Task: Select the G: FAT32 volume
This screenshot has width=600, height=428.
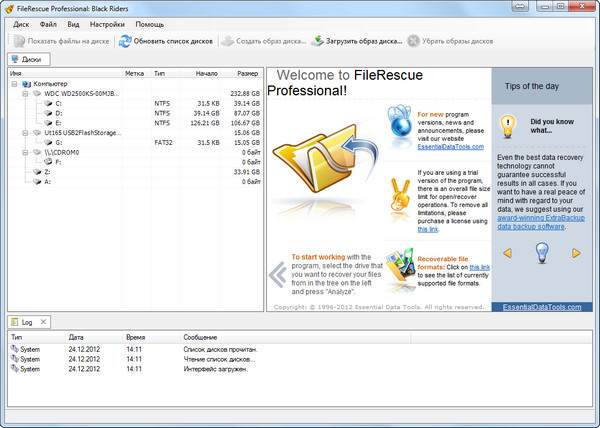Action: tap(59, 142)
